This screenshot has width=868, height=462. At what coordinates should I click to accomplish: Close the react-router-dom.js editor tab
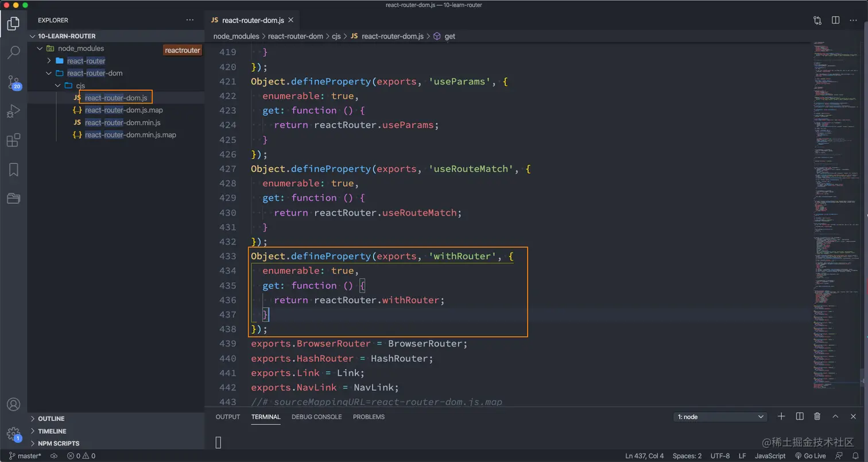pos(290,20)
